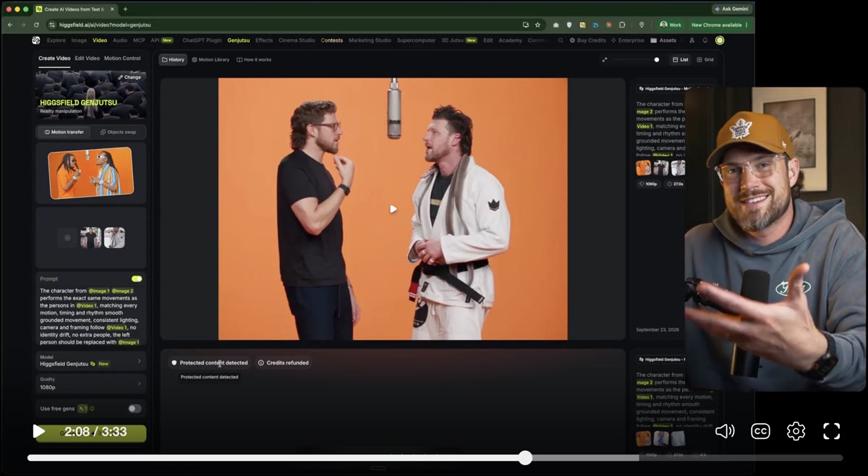Close the 'Create AI Videos from Text' tab

(x=112, y=9)
